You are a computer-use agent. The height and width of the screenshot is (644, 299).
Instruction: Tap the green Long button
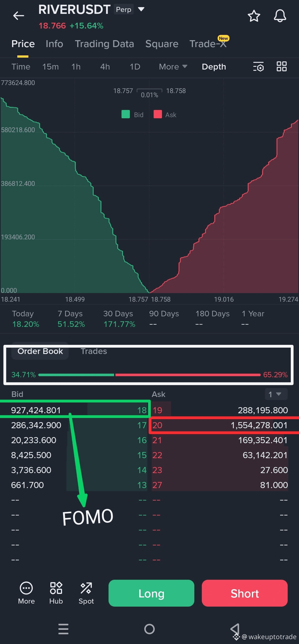coord(151,593)
